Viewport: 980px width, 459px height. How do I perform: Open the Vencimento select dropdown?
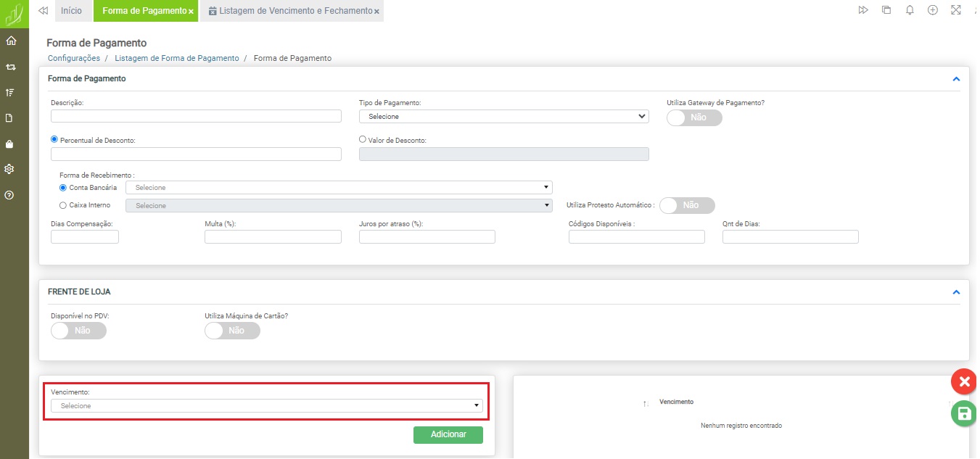[x=266, y=405]
